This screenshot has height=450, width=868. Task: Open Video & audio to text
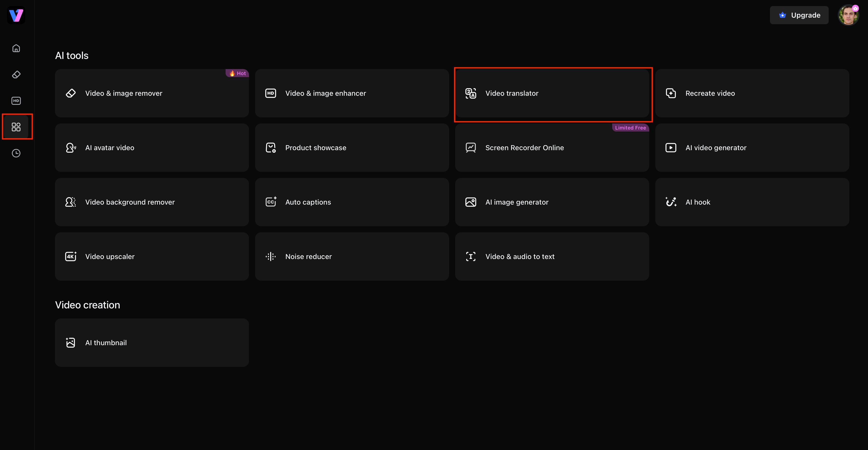pos(552,257)
